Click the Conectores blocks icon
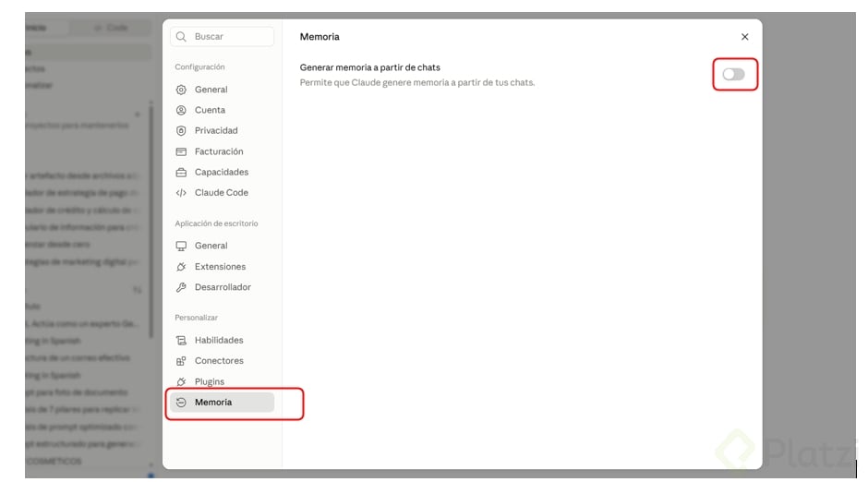Viewport: 868px width, 482px height. coord(181,361)
